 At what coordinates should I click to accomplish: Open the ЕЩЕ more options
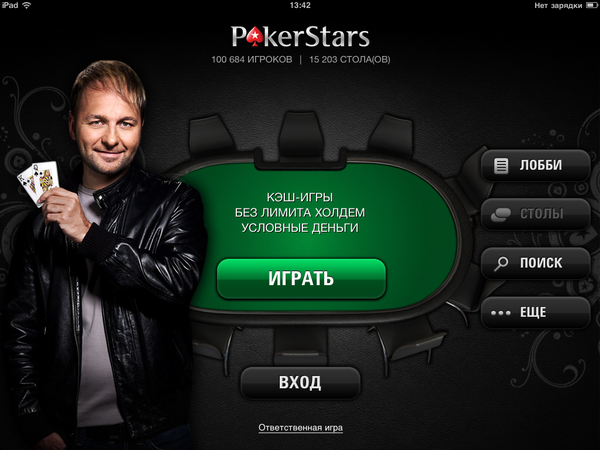(536, 312)
